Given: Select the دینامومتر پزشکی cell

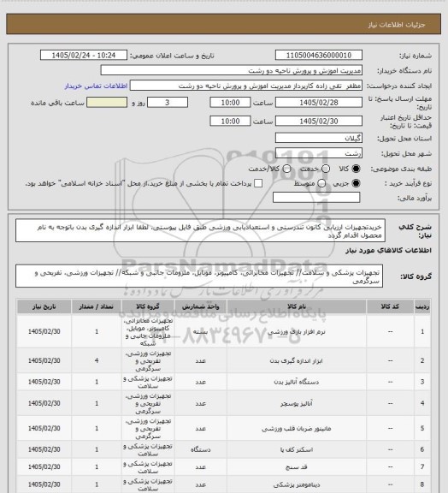Looking at the screenshot, I should (297, 484).
